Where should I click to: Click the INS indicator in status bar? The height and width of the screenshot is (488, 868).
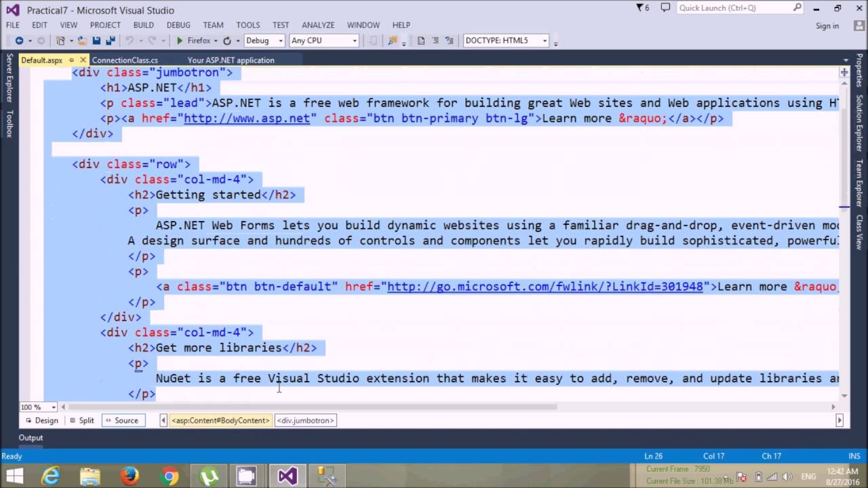point(853,456)
